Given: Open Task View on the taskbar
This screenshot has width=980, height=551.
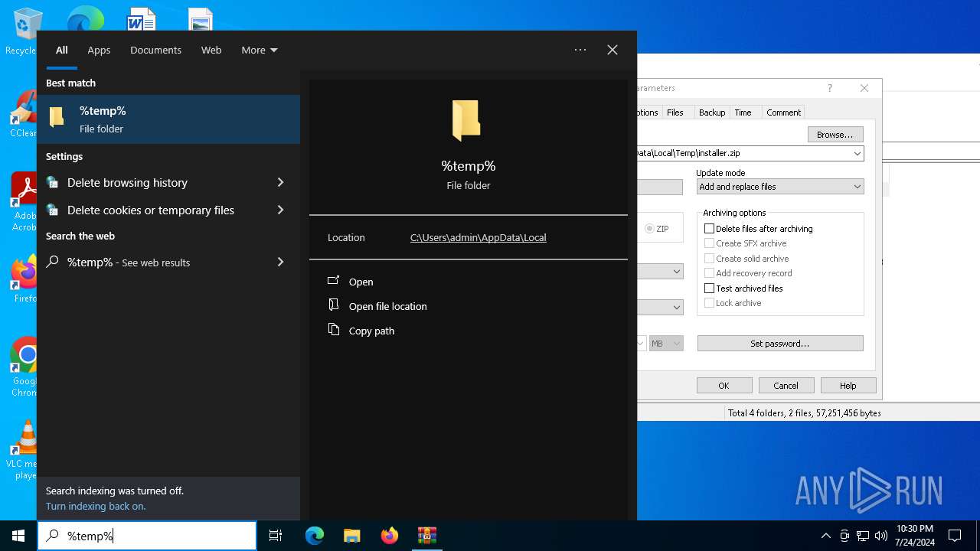Looking at the screenshot, I should (x=276, y=536).
